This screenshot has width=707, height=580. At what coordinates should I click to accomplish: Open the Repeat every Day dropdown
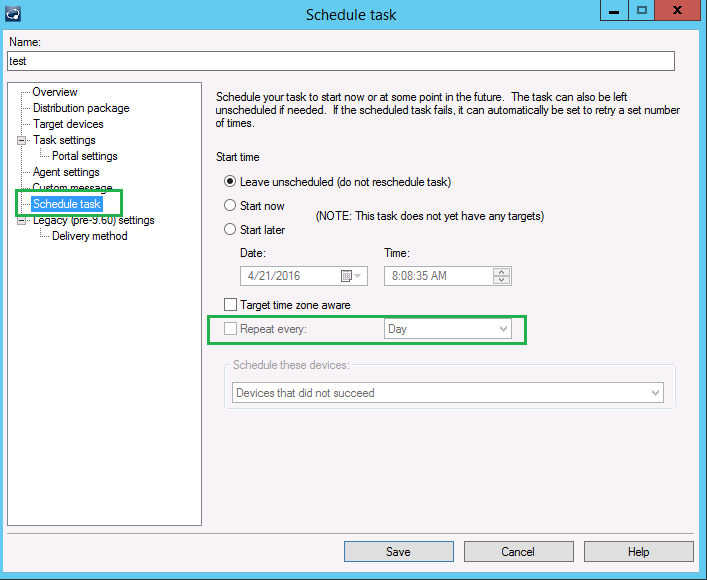pos(503,329)
